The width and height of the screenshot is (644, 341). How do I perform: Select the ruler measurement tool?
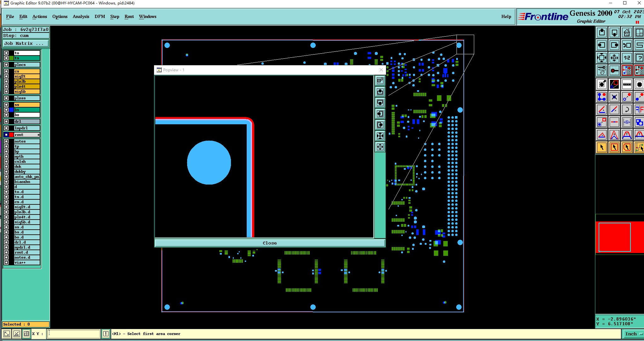point(627,84)
